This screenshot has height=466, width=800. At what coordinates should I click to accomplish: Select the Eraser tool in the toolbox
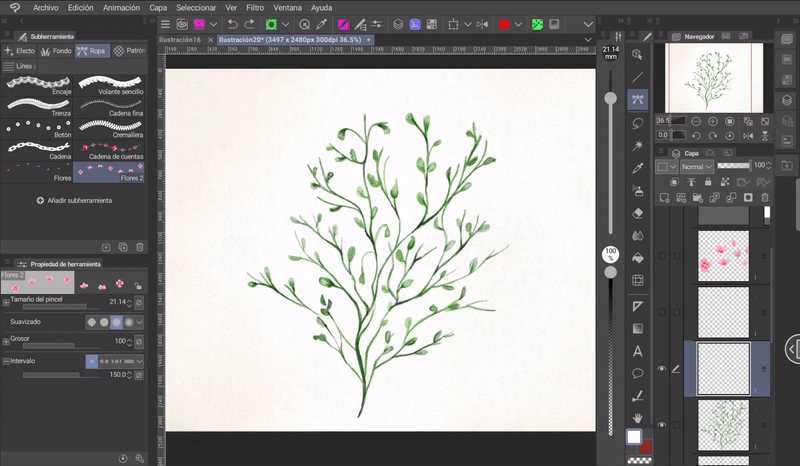click(638, 212)
